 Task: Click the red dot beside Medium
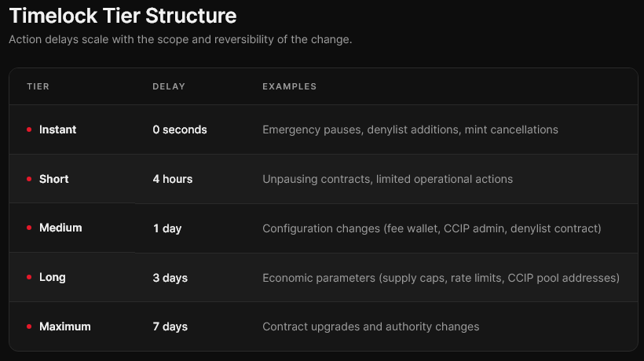(29, 228)
